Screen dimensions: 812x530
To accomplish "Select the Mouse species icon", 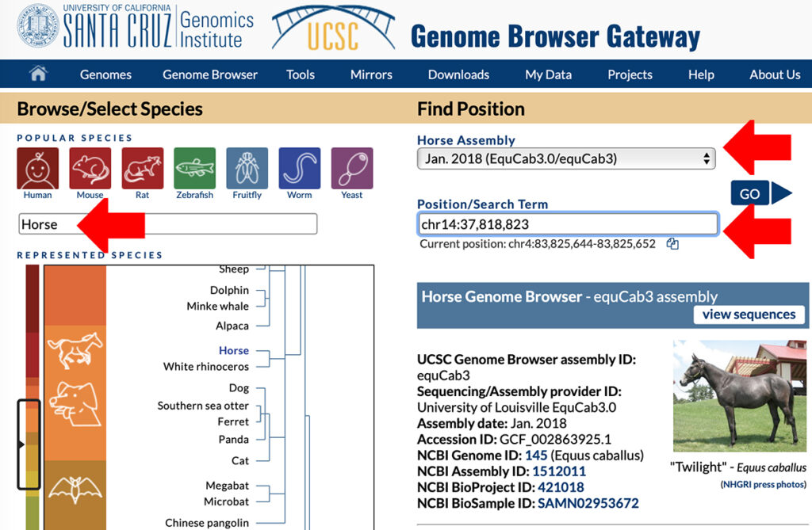I will click(90, 168).
